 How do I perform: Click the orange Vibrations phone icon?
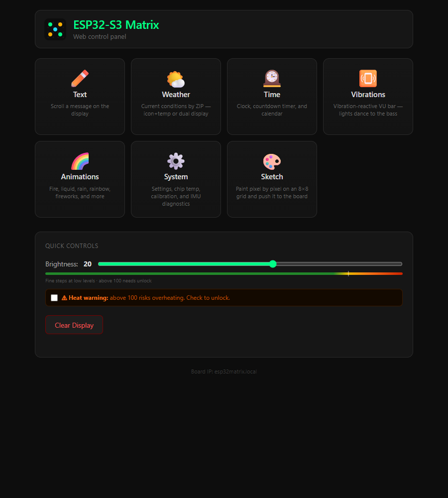pyautogui.click(x=368, y=79)
